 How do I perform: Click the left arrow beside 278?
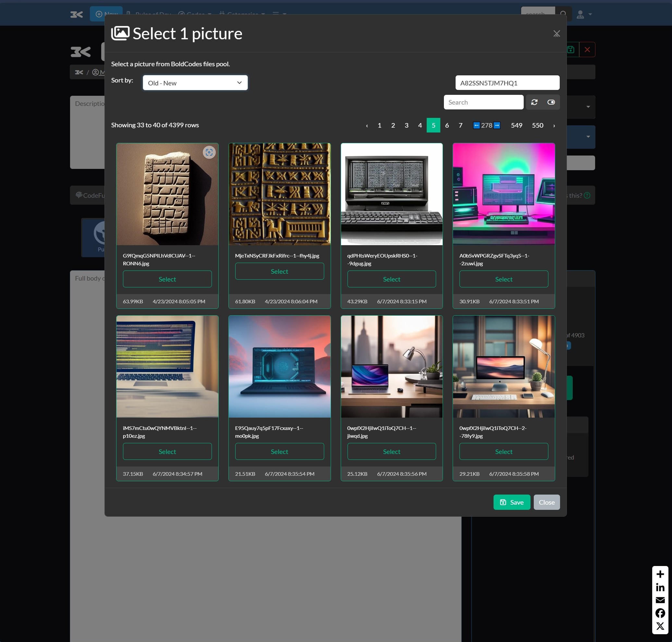(476, 125)
